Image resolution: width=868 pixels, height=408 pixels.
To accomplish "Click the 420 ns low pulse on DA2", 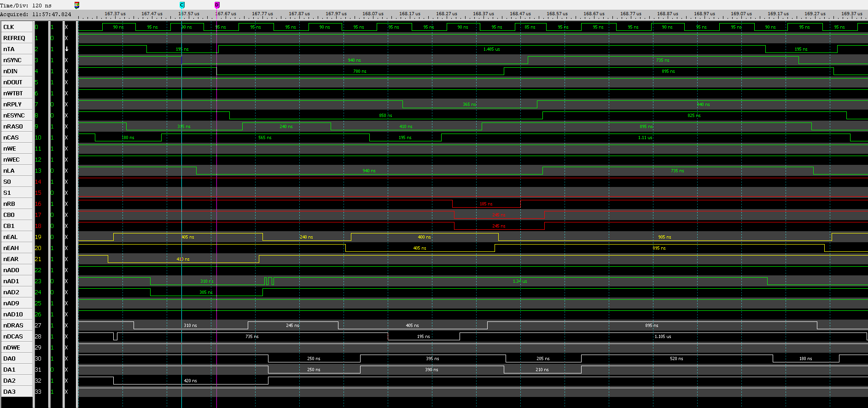I will click(190, 381).
